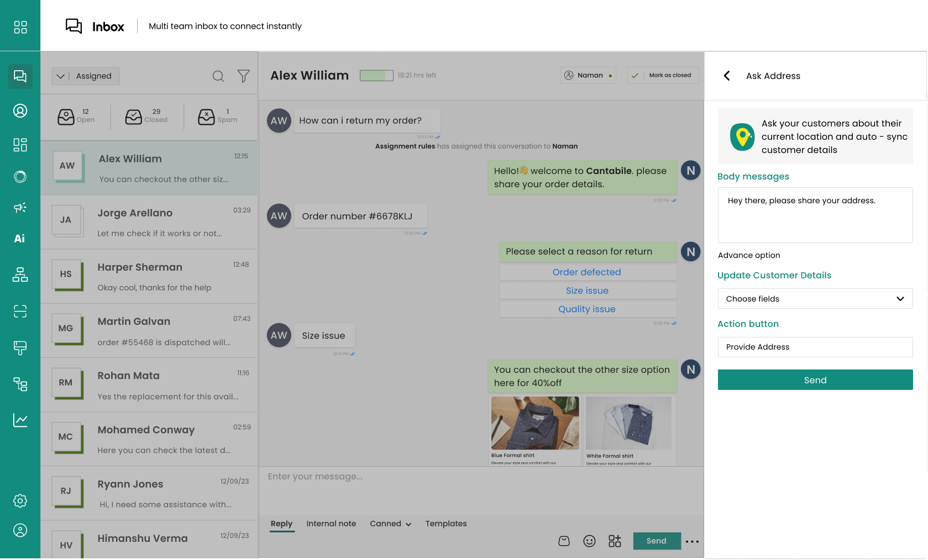The image size is (928, 560).
Task: Select the Quality issue return reason
Action: (x=587, y=309)
